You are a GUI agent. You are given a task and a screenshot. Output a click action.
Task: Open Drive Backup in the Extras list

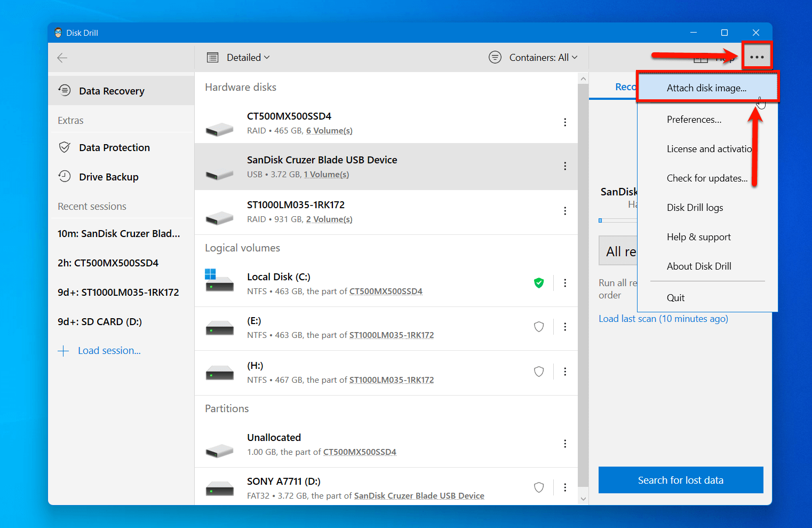(121, 177)
